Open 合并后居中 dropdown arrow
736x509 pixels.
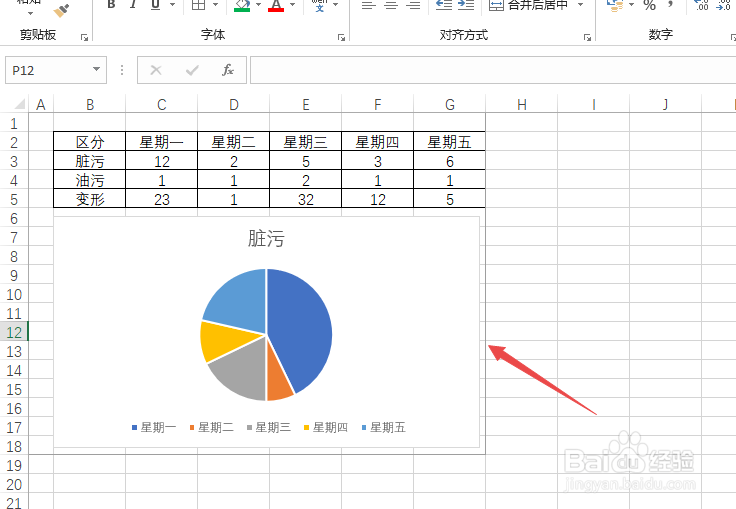tap(581, 5)
